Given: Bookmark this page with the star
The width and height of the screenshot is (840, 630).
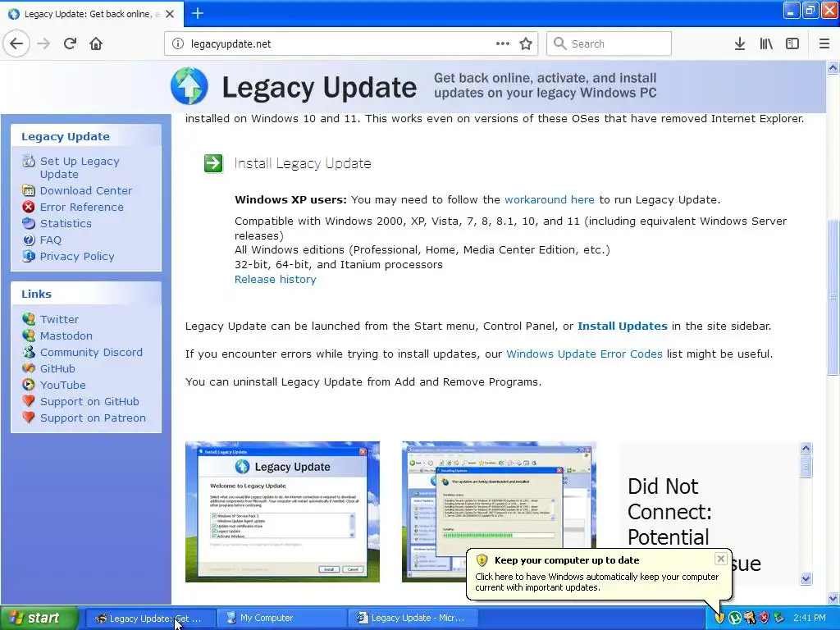Looking at the screenshot, I should click(x=526, y=43).
